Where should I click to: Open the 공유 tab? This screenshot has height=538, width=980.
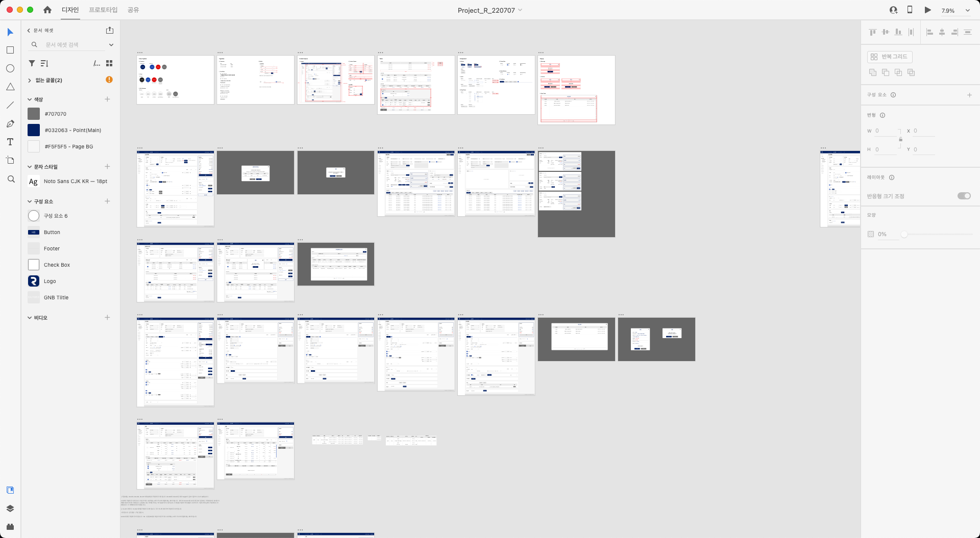[133, 10]
